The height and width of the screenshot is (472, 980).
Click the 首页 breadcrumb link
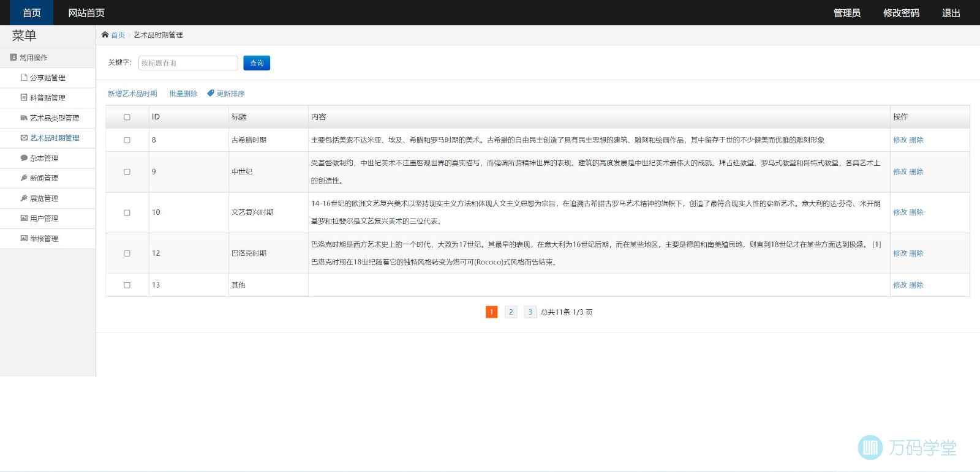(x=118, y=35)
